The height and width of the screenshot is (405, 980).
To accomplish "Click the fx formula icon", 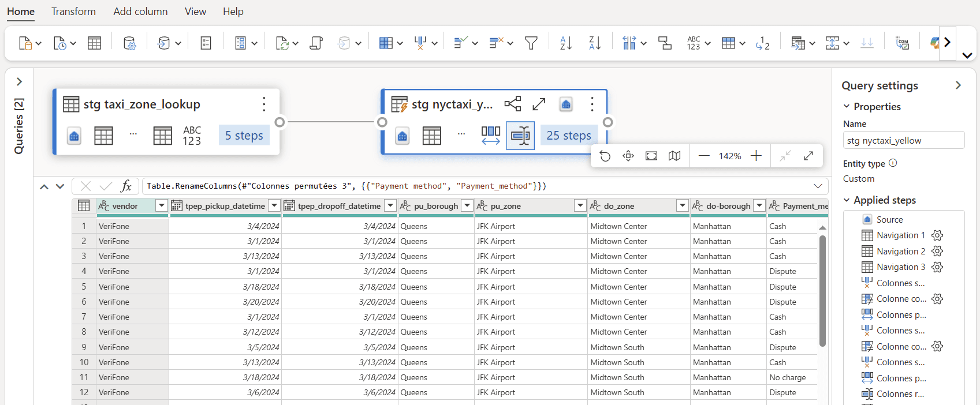I will [126, 186].
